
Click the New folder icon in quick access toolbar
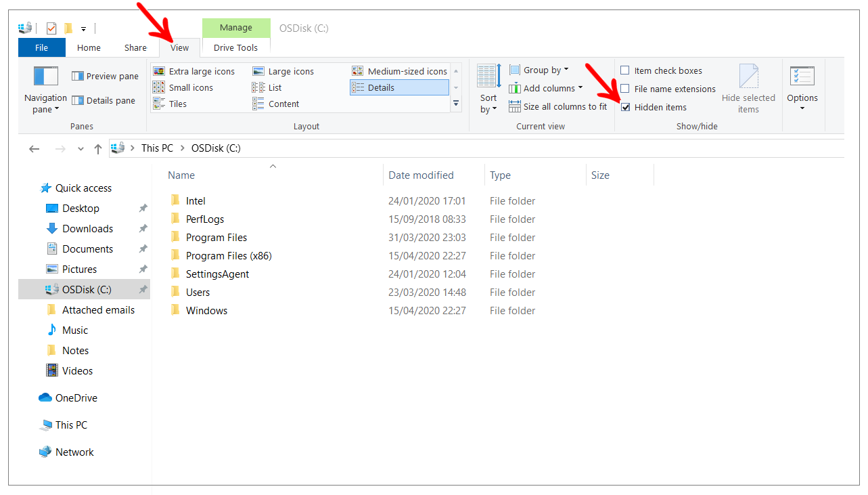pos(68,28)
